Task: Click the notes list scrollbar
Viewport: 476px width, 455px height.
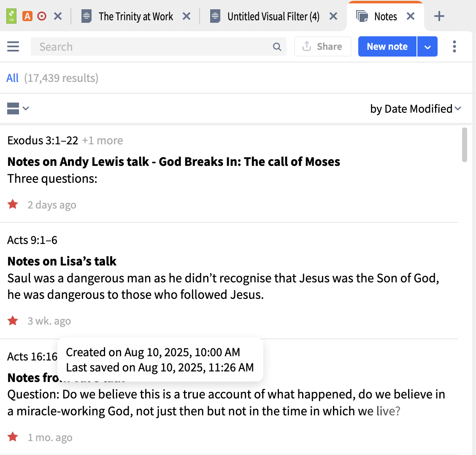Action: [465, 145]
